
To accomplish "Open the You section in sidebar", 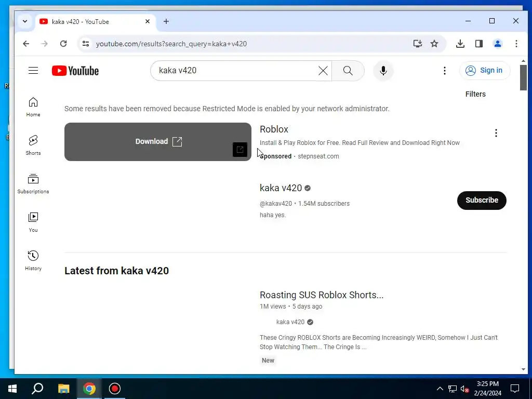I will [x=33, y=222].
